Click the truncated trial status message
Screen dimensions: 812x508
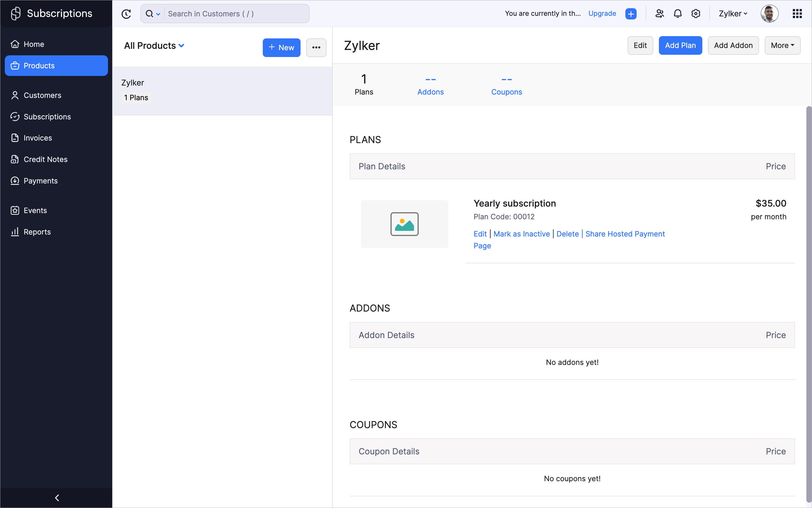[542, 14]
